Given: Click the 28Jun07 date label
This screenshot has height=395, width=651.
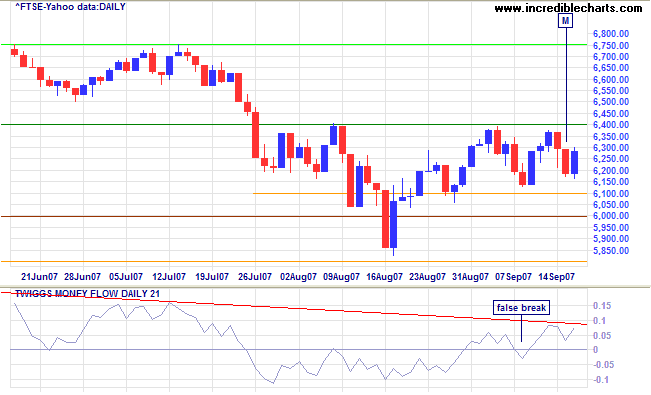Looking at the screenshot, I should 82,277.
